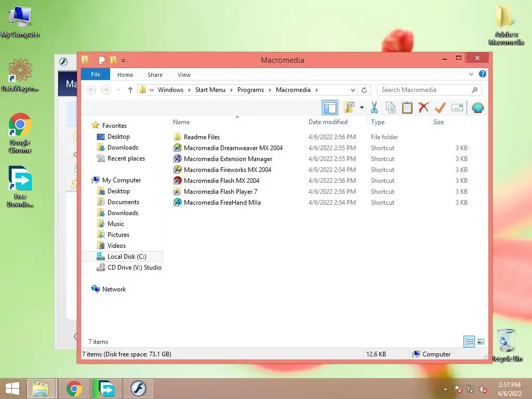Click the Properties icon in title bar
This screenshot has width=532, height=399.
[x=102, y=60]
